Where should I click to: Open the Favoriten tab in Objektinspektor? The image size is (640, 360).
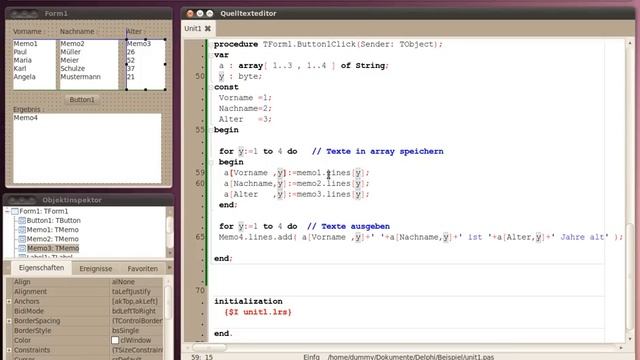click(142, 269)
